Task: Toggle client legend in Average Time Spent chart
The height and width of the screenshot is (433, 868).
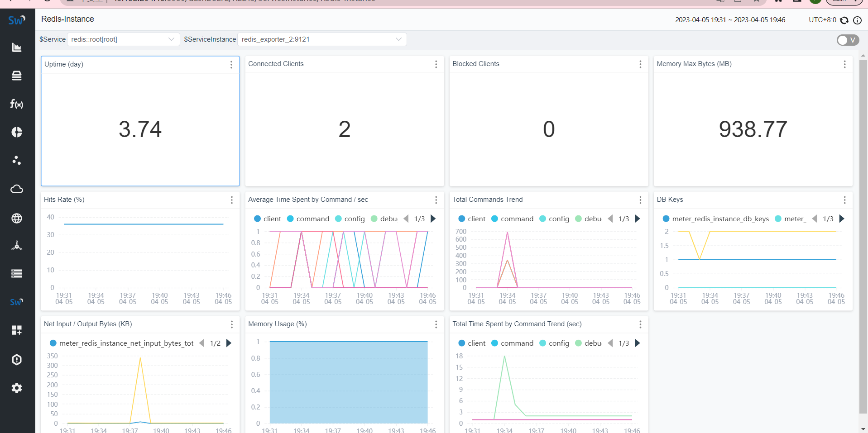Action: tap(268, 219)
